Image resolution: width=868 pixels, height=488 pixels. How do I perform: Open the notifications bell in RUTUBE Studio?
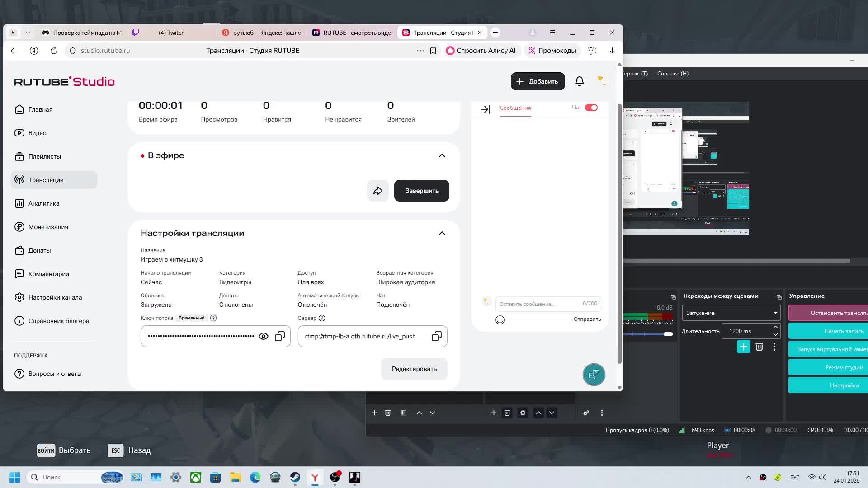pos(579,81)
